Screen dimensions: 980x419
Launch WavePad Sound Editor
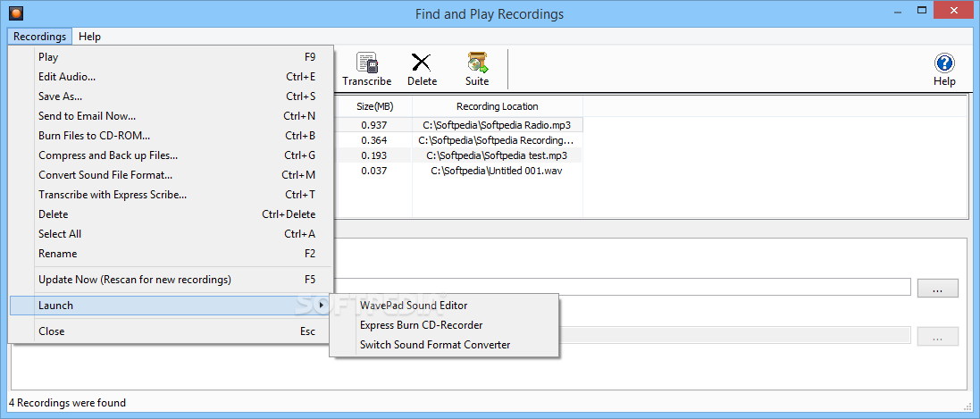pos(444,306)
